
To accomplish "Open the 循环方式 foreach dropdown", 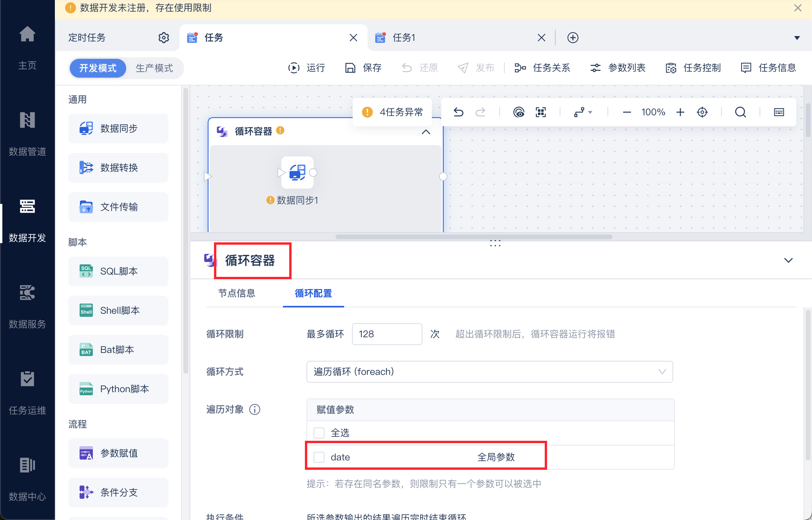I will [489, 371].
